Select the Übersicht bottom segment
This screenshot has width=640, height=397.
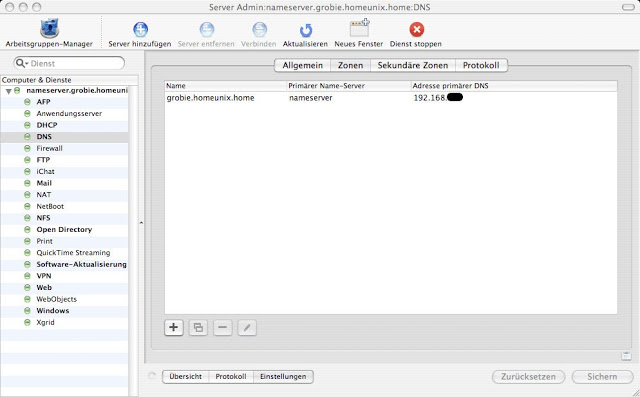click(x=186, y=377)
